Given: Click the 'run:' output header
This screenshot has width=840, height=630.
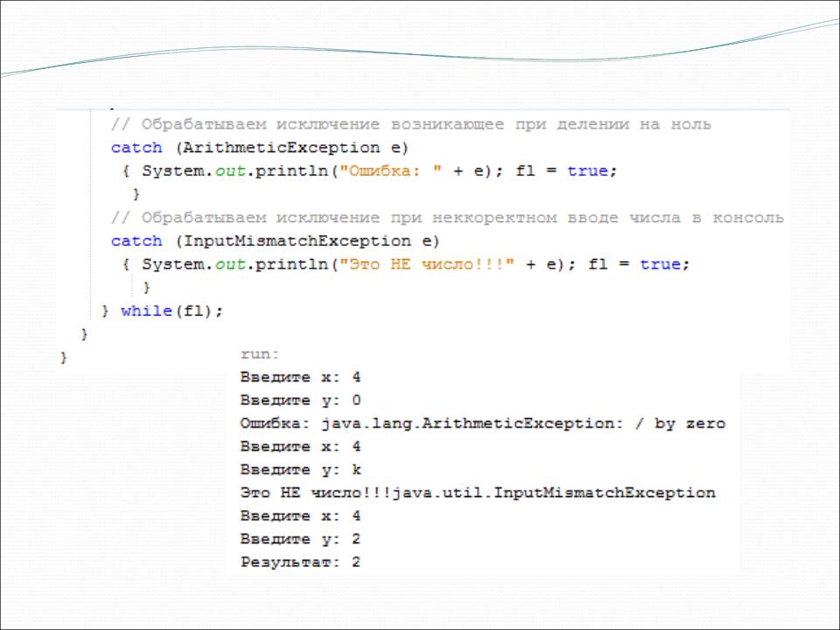Looking at the screenshot, I should coord(260,354).
